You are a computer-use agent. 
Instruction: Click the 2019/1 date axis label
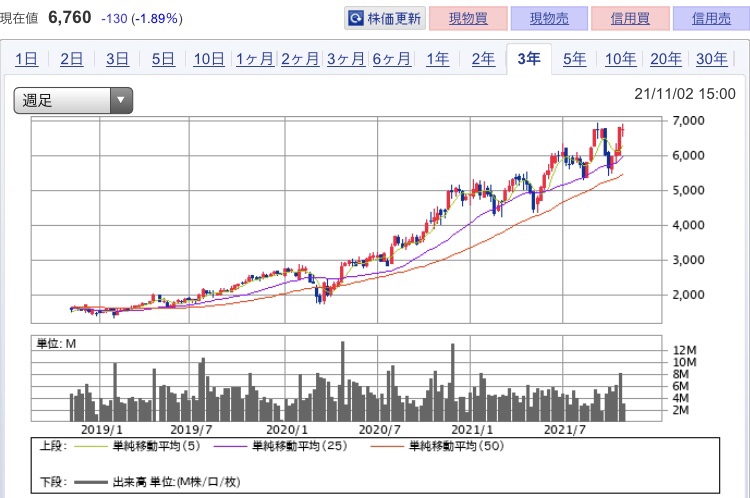click(101, 430)
